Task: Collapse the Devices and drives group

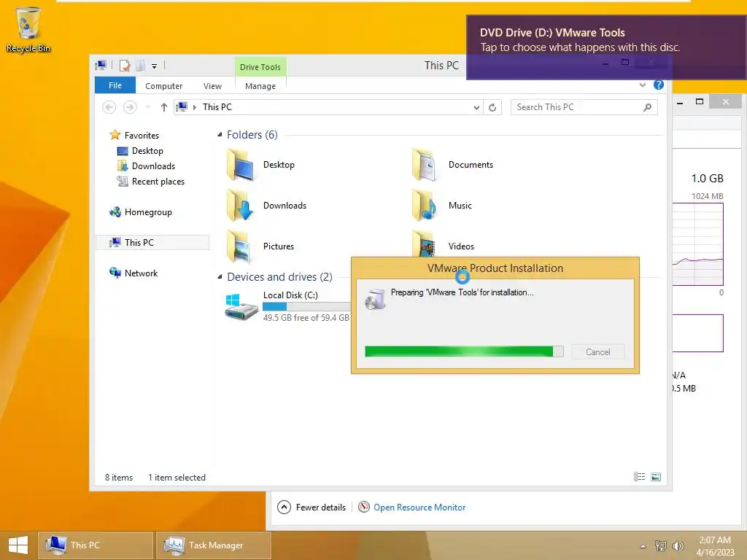Action: tap(220, 276)
